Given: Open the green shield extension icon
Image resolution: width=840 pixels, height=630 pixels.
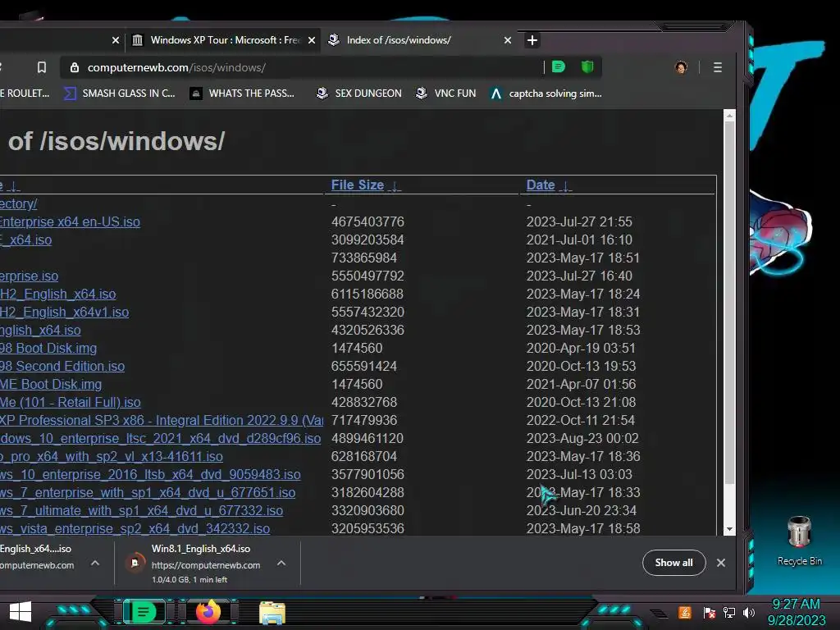Looking at the screenshot, I should click(x=587, y=67).
